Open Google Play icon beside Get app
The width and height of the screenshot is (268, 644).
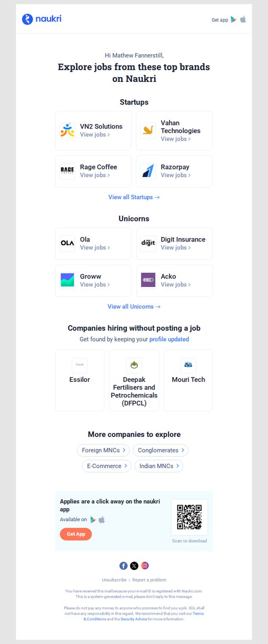pos(234,20)
